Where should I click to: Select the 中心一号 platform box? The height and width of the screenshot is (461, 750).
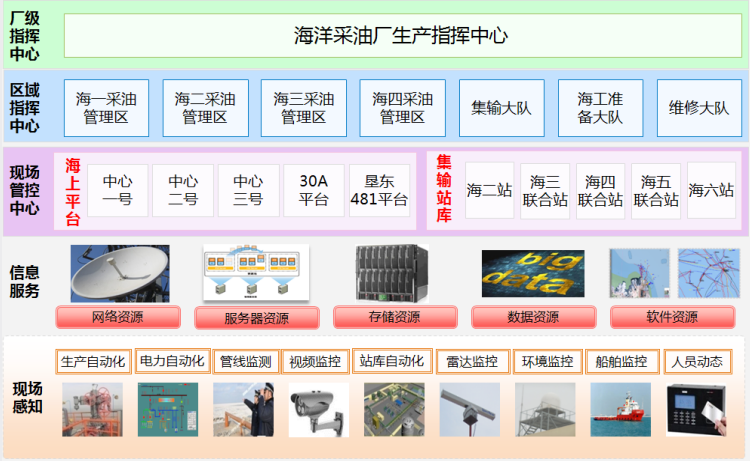coord(118,190)
